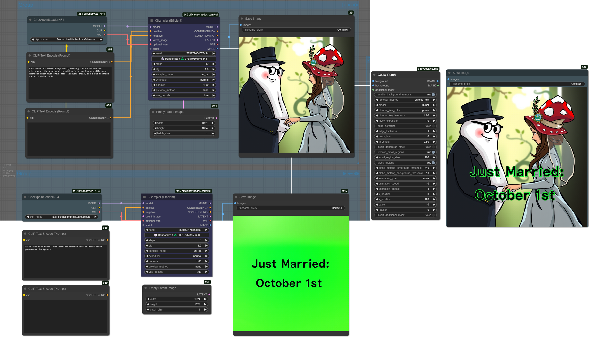Click the filename_prefix field in node #28
This screenshot has height=364, width=610.
click(517, 84)
